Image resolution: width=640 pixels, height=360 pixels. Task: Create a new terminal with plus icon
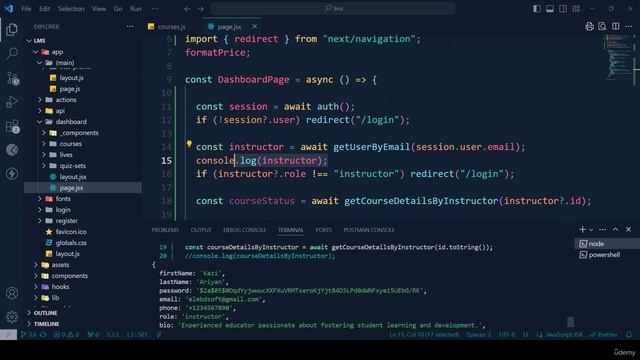(x=582, y=229)
